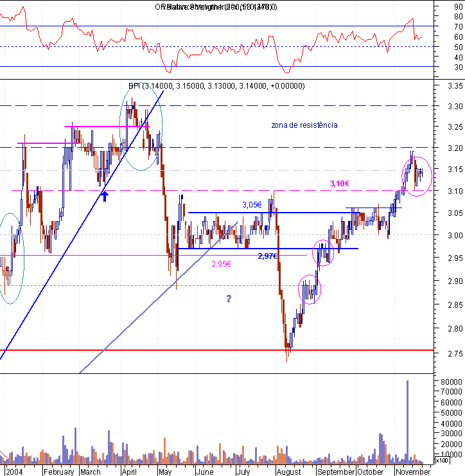The width and height of the screenshot is (465, 476).
Task: Click the 'zona de resistência' annotation
Action: 304,125
